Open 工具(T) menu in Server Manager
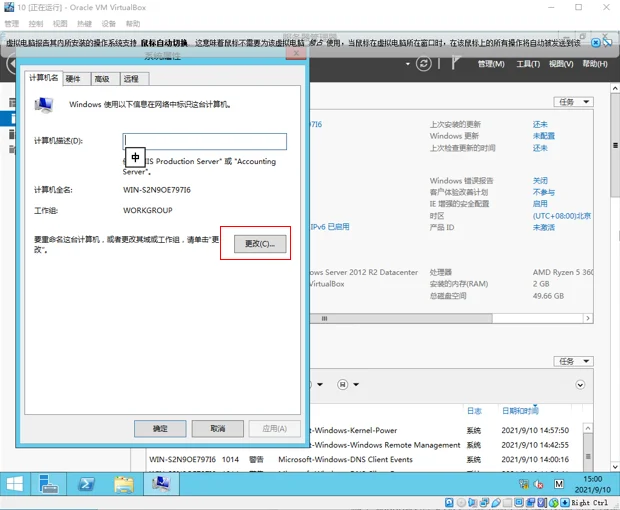The width and height of the screenshot is (620, 510). pyautogui.click(x=528, y=64)
